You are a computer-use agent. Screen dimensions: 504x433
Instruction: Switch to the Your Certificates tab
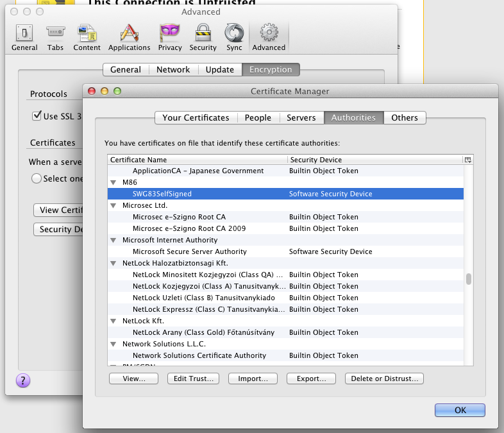pyautogui.click(x=196, y=117)
